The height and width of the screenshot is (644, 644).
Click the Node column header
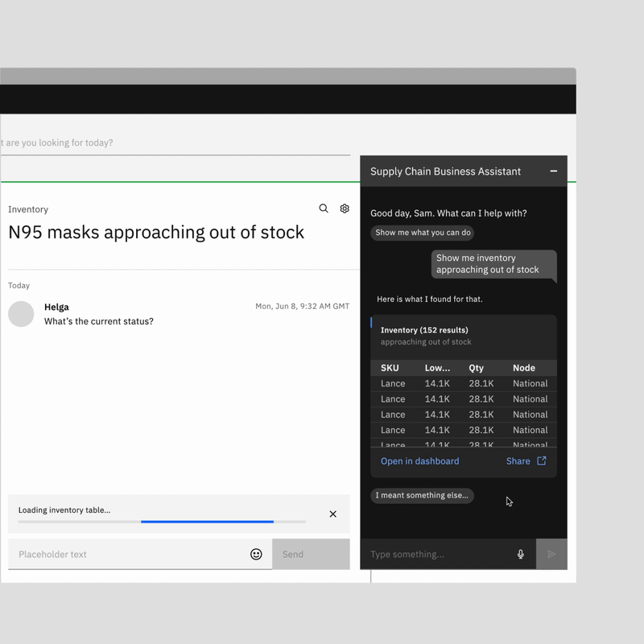[x=524, y=368]
